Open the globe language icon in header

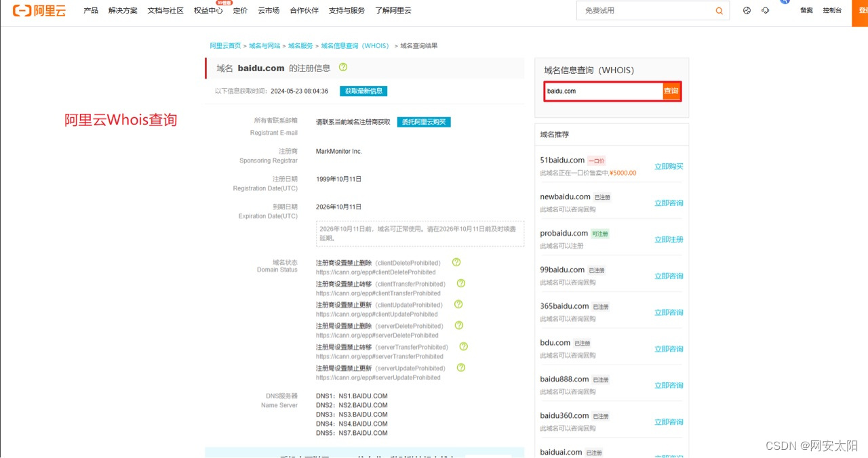747,10
